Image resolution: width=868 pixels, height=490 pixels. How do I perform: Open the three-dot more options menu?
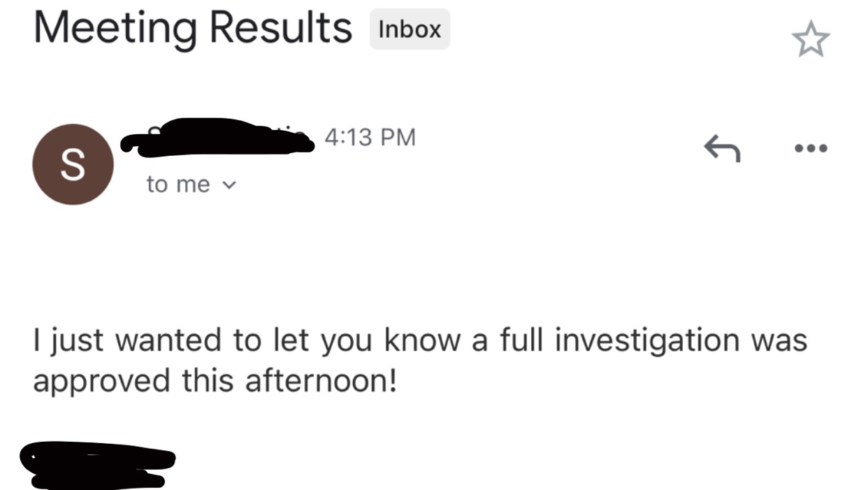click(x=811, y=148)
